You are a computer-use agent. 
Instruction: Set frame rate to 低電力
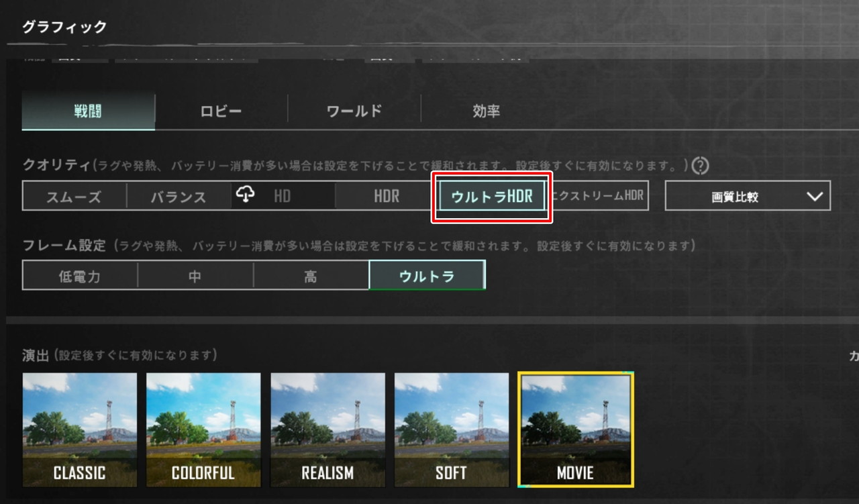[x=80, y=276]
